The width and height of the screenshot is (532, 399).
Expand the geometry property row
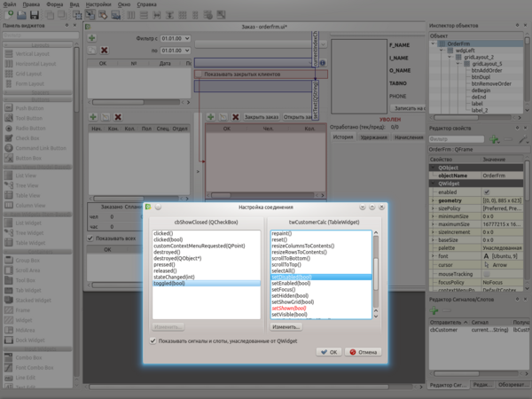432,201
